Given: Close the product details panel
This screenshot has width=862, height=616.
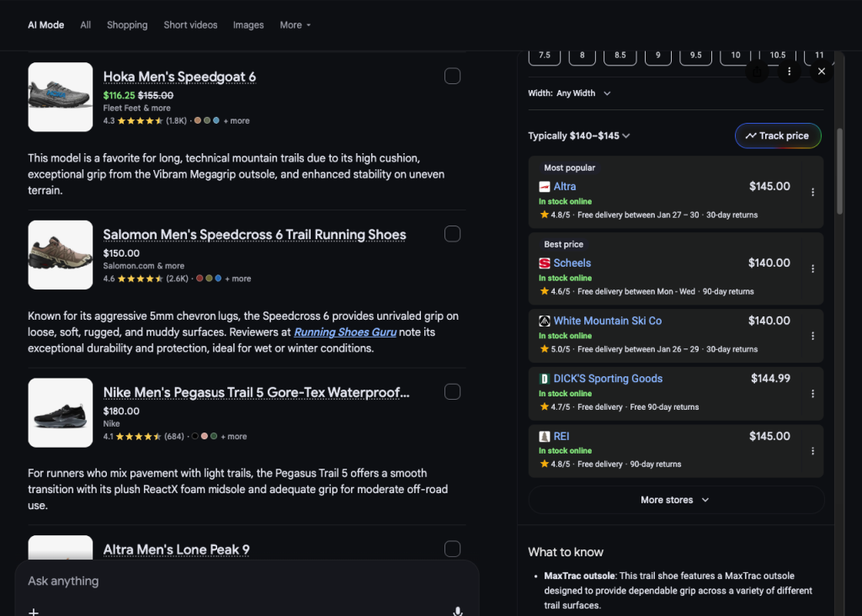Looking at the screenshot, I should pyautogui.click(x=822, y=72).
